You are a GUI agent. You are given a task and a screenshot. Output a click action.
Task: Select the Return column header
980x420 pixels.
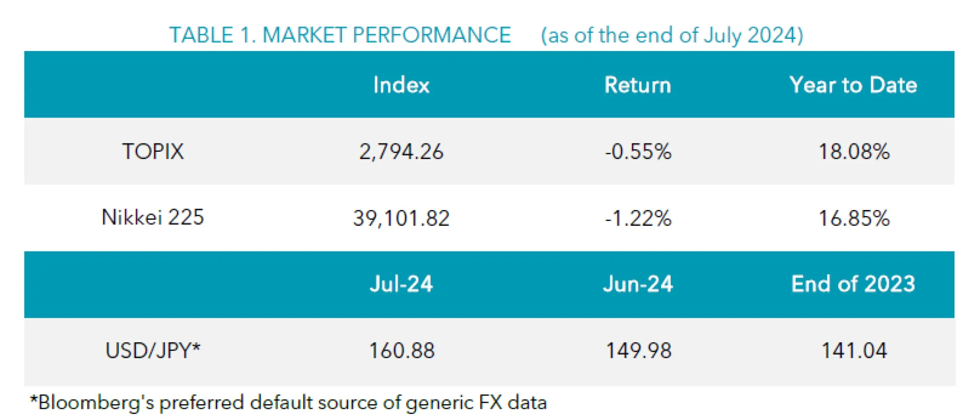(638, 85)
